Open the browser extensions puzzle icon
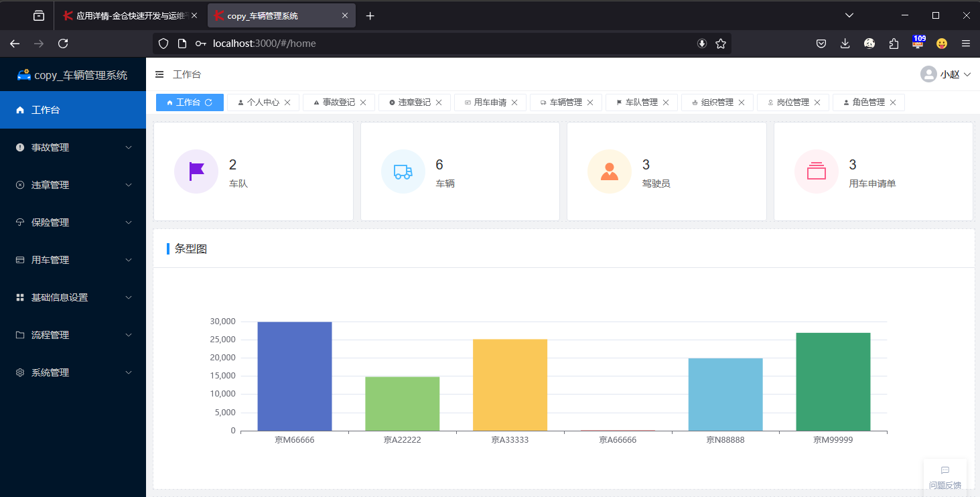The height and width of the screenshot is (497, 980). [894, 44]
